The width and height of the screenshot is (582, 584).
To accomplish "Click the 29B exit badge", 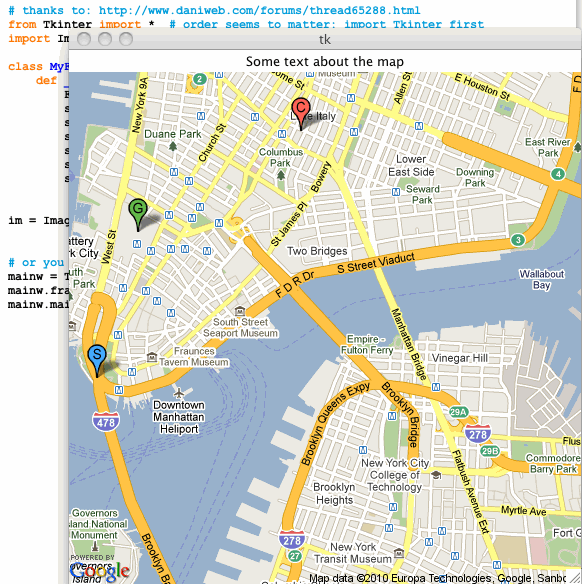I will tap(490, 451).
